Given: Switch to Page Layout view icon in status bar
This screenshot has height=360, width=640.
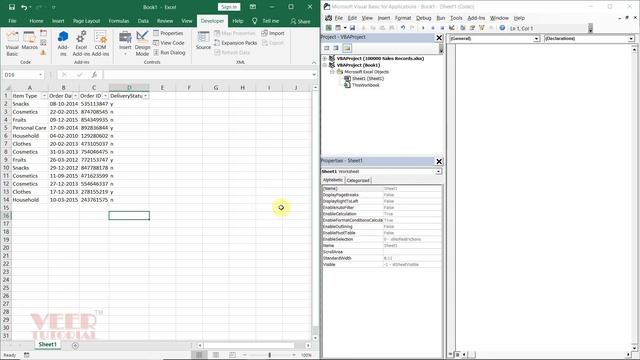Looking at the screenshot, I should click(x=216, y=355).
